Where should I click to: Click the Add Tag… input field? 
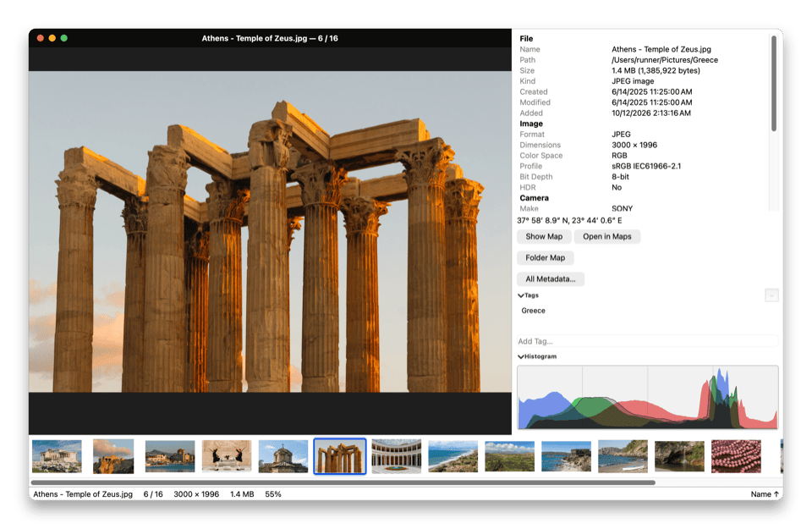[647, 341]
